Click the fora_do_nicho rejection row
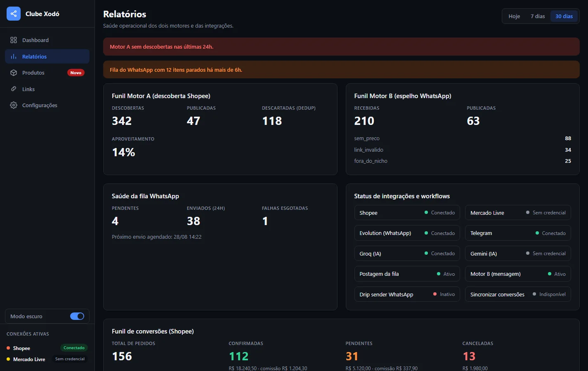This screenshot has height=371, width=588. (463, 161)
